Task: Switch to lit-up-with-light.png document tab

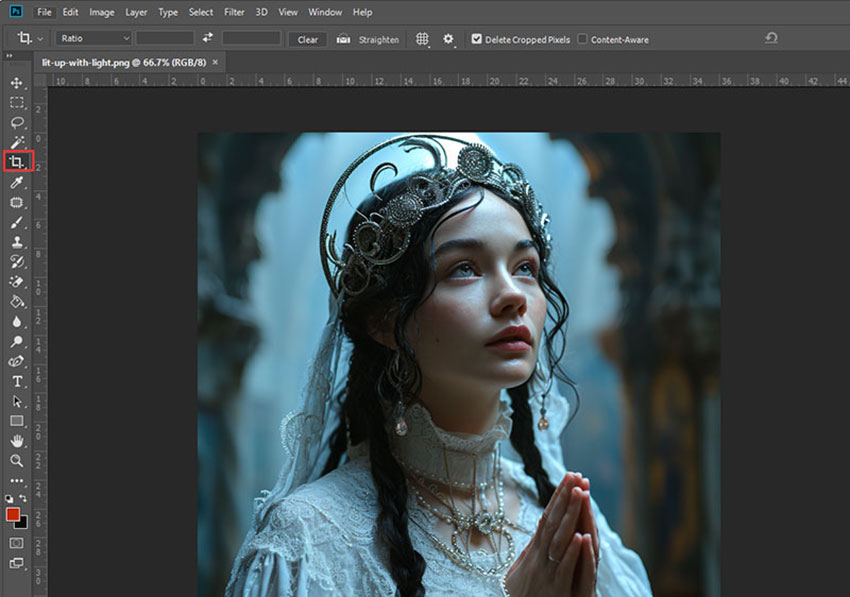Action: (x=124, y=62)
